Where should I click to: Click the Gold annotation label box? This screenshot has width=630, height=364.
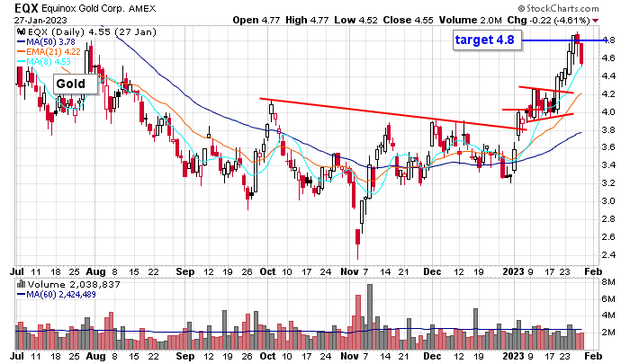point(75,84)
